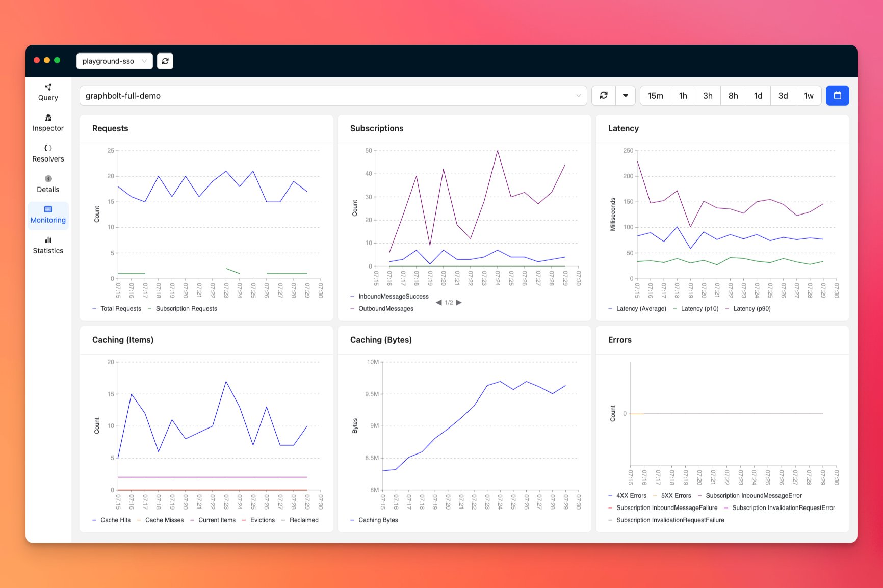Click the Latency panel title
The width and height of the screenshot is (883, 588).
623,128
